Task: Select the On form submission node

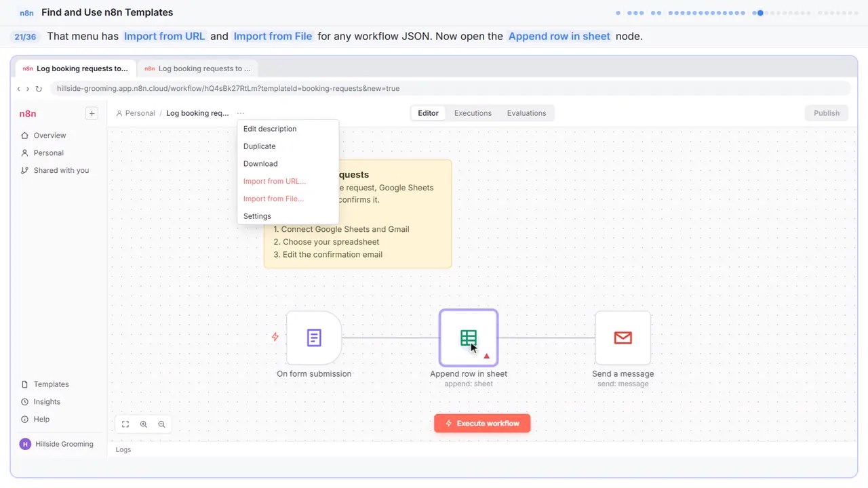Action: coord(314,338)
